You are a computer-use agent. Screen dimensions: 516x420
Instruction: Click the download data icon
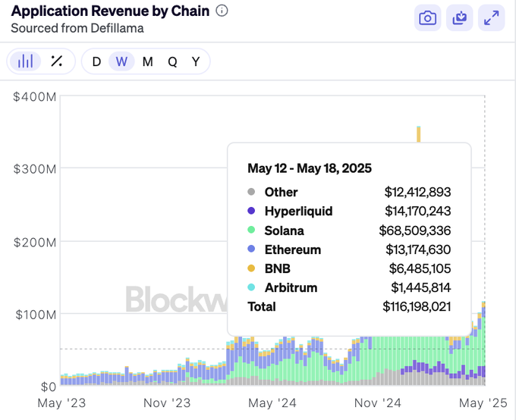[x=460, y=18]
